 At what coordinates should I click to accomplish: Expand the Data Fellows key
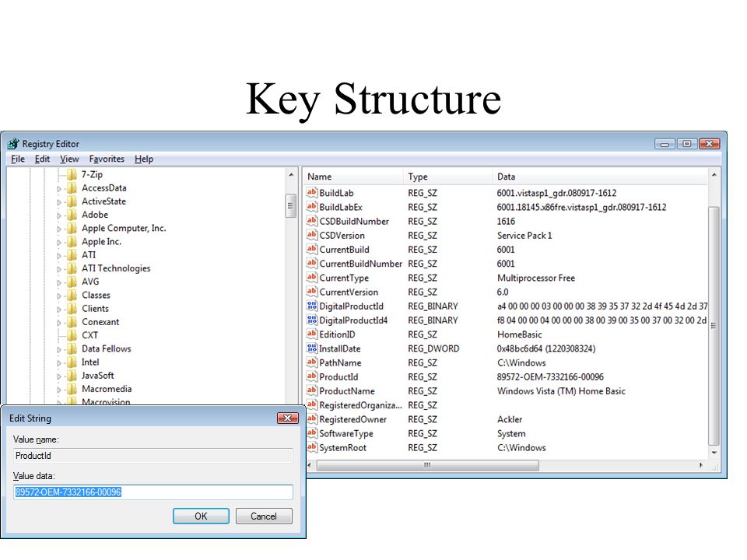tap(59, 349)
